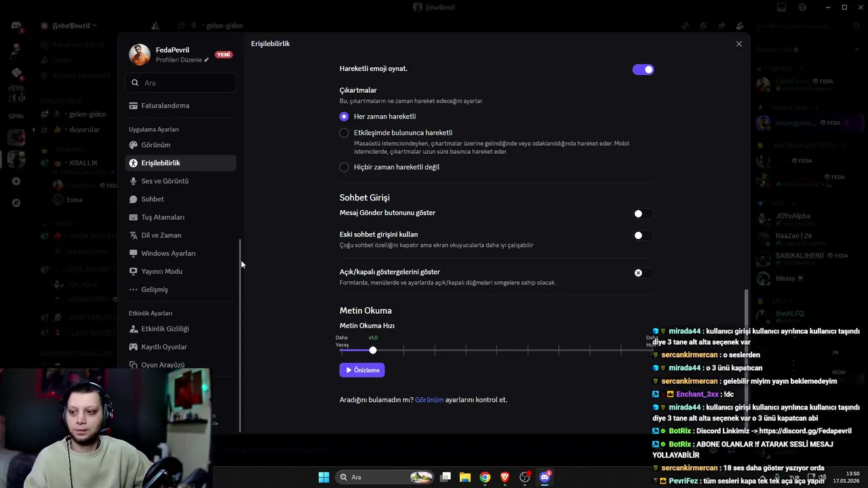The height and width of the screenshot is (488, 868).
Task: Open Yayıncı Modu streamer settings
Action: click(180, 271)
